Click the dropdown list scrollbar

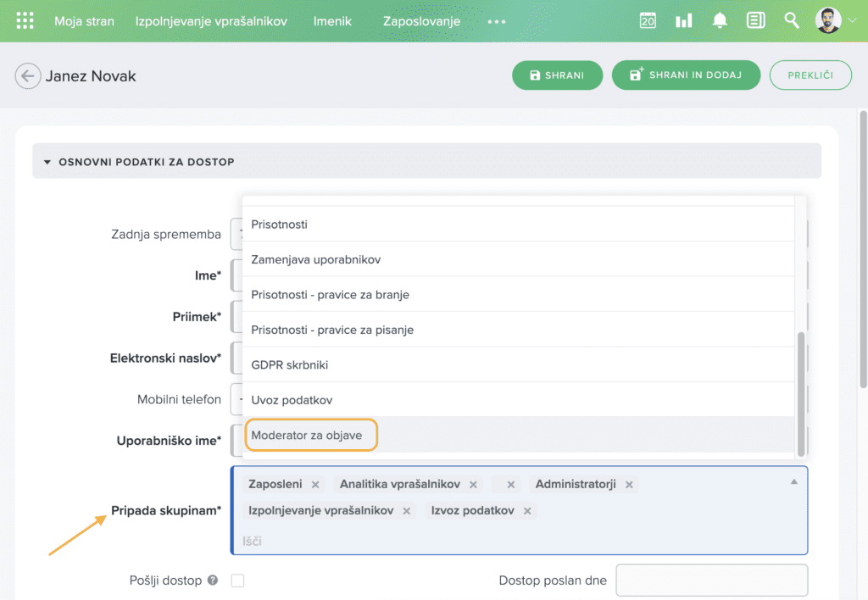pyautogui.click(x=801, y=390)
